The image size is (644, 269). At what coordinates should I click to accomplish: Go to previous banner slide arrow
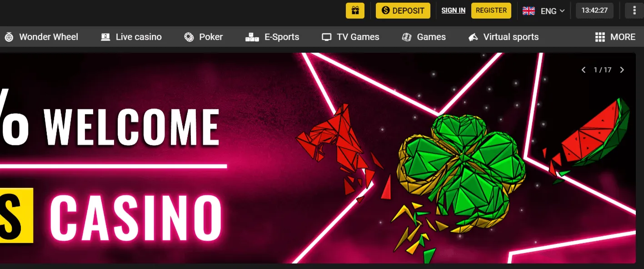point(584,70)
